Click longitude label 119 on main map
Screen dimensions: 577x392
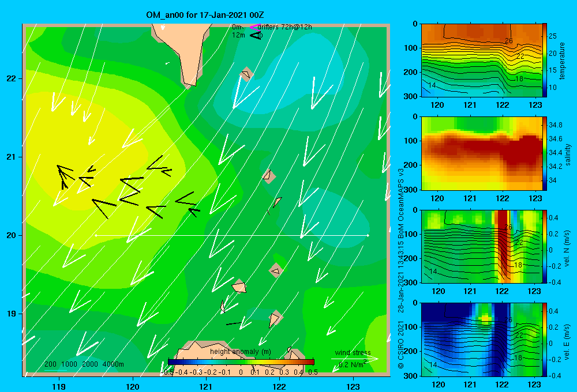pyautogui.click(x=59, y=386)
